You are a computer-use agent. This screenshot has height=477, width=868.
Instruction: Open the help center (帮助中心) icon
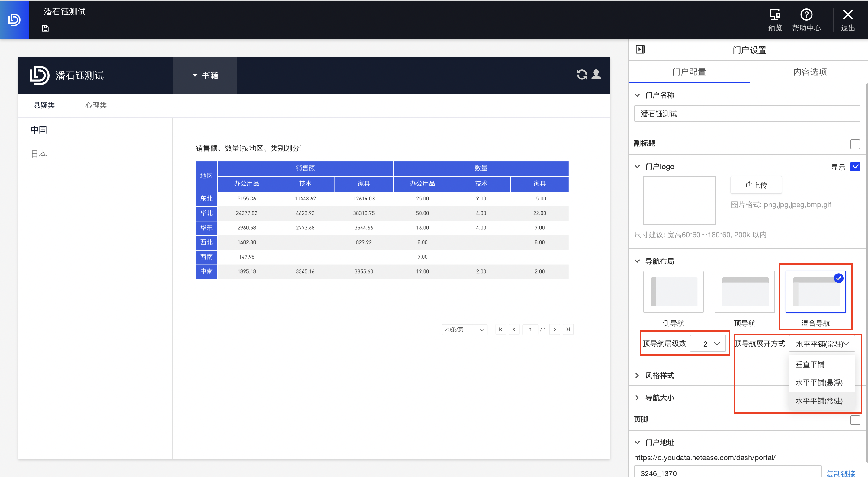(x=806, y=15)
